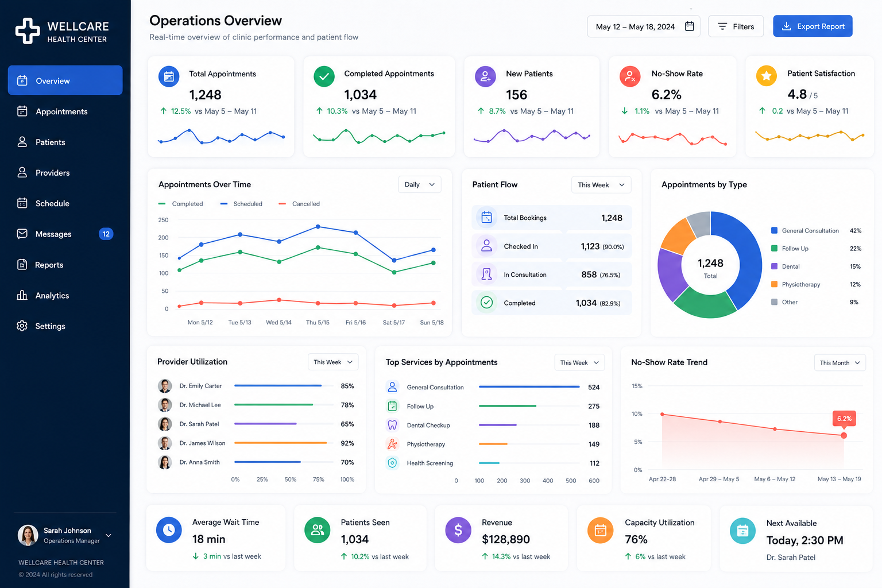Click Dr. James Wilson's name in utilization list

pyautogui.click(x=202, y=443)
